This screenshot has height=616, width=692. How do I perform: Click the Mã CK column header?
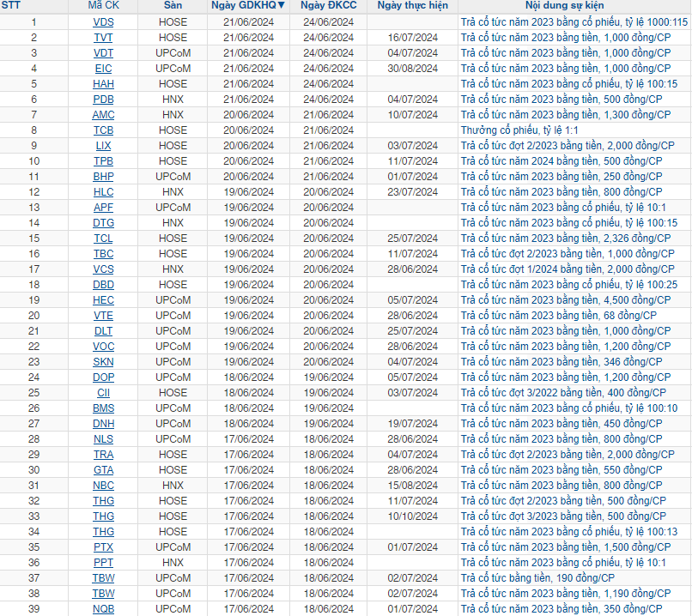point(103,5)
